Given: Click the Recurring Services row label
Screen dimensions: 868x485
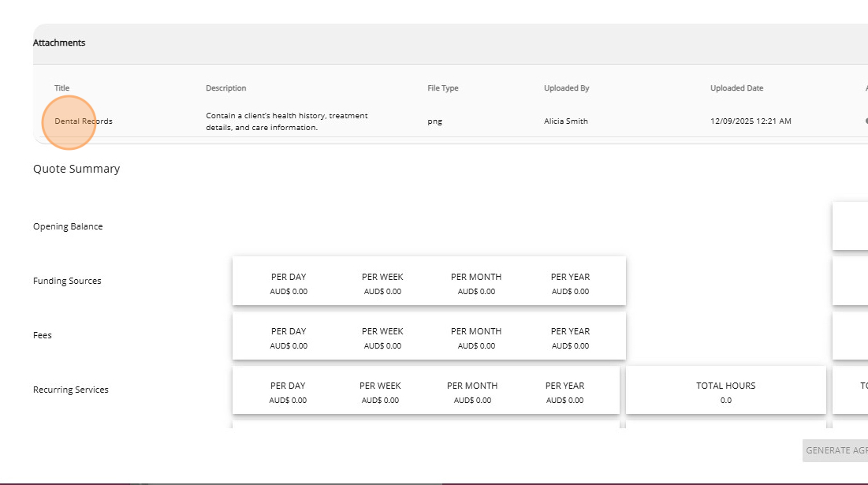Looking at the screenshot, I should (x=71, y=390).
